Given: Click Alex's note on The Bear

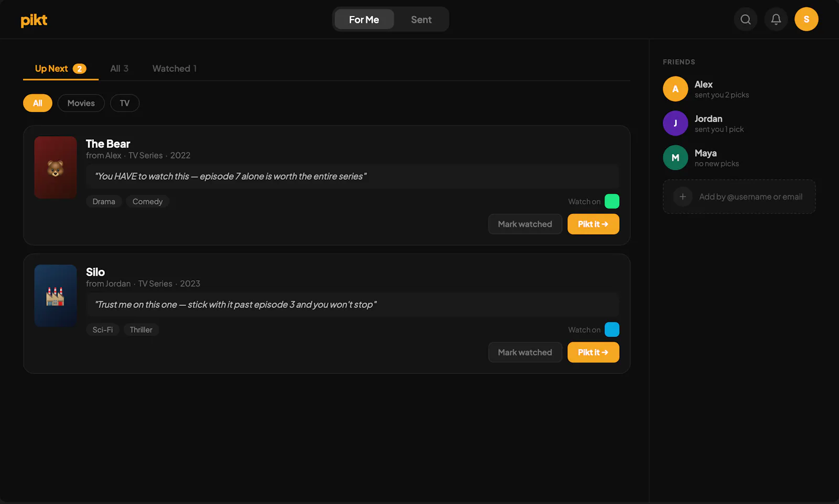Looking at the screenshot, I should [x=352, y=177].
